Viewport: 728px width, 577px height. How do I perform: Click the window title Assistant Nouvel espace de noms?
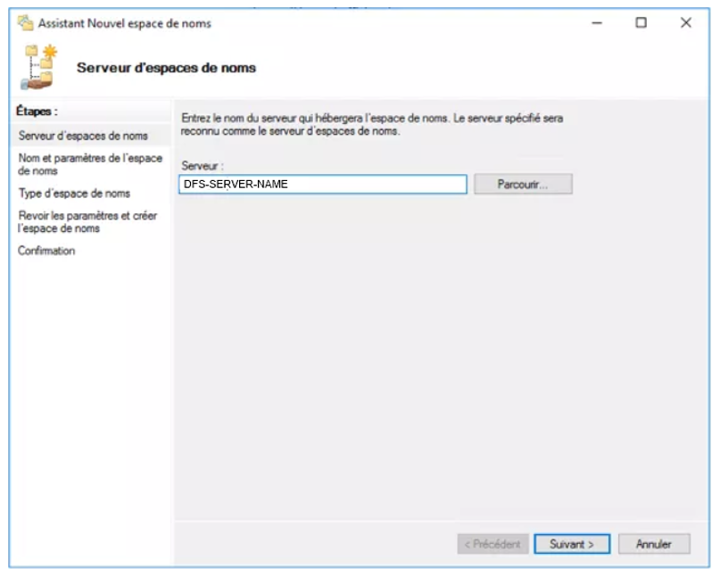coord(126,24)
